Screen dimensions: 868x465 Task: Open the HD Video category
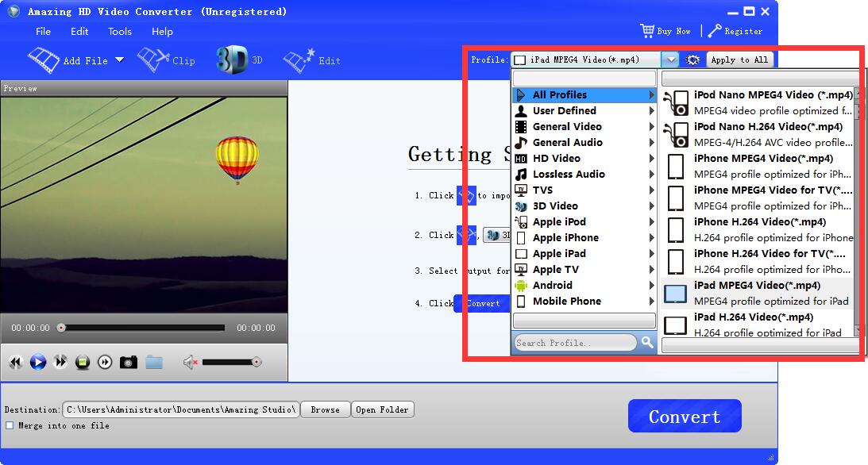[x=584, y=158]
